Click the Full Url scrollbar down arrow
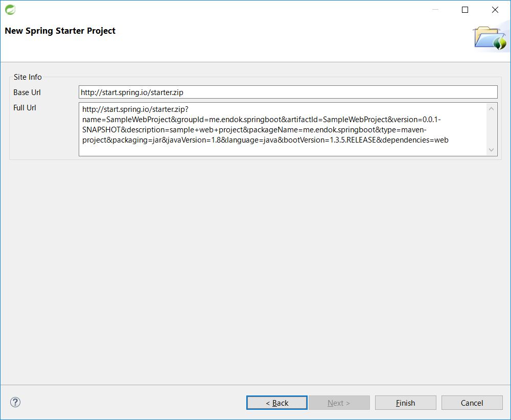511x420 pixels. coord(492,150)
